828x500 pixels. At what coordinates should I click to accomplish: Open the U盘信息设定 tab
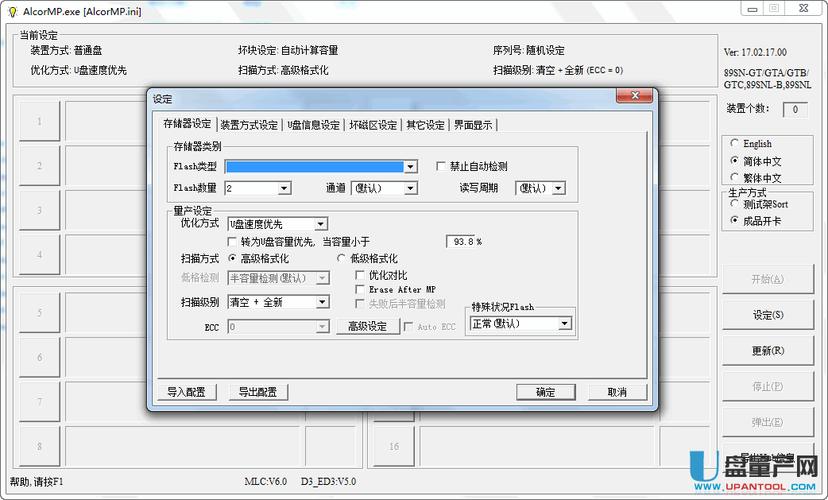click(313, 125)
